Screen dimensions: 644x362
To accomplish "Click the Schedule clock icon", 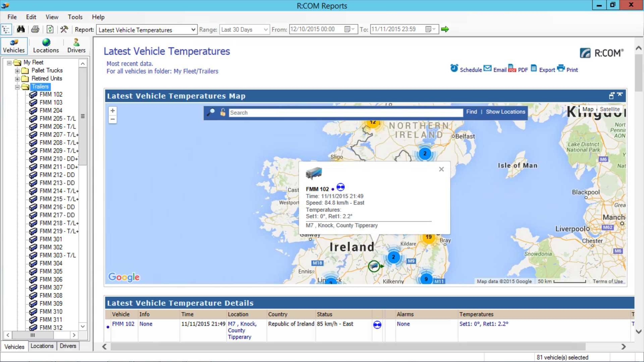I will tap(454, 68).
